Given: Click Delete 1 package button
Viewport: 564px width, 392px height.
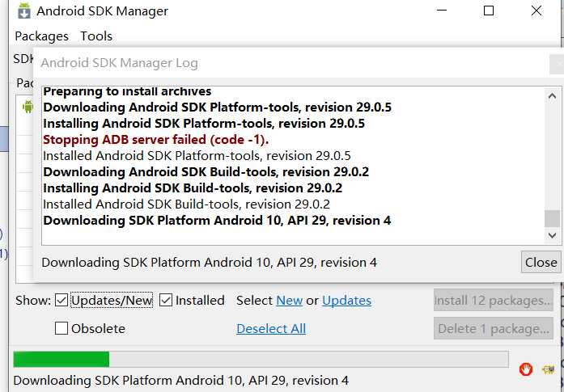Looking at the screenshot, I should [x=493, y=328].
